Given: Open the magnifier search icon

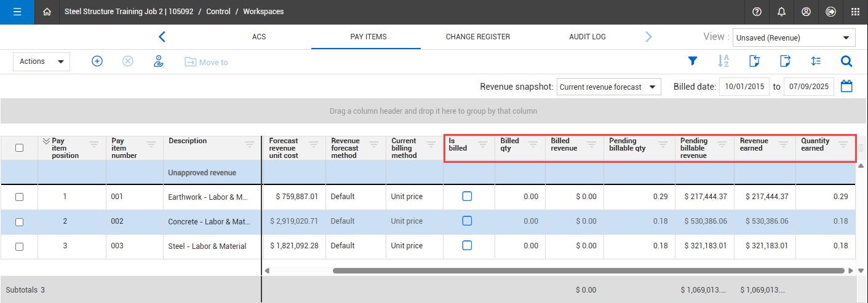Looking at the screenshot, I should (x=846, y=61).
